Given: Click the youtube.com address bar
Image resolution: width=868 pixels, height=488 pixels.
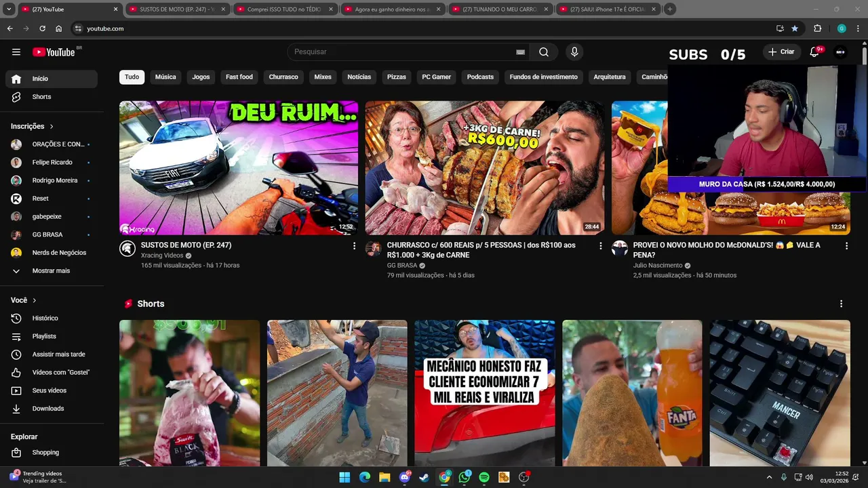Looking at the screenshot, I should 420,28.
